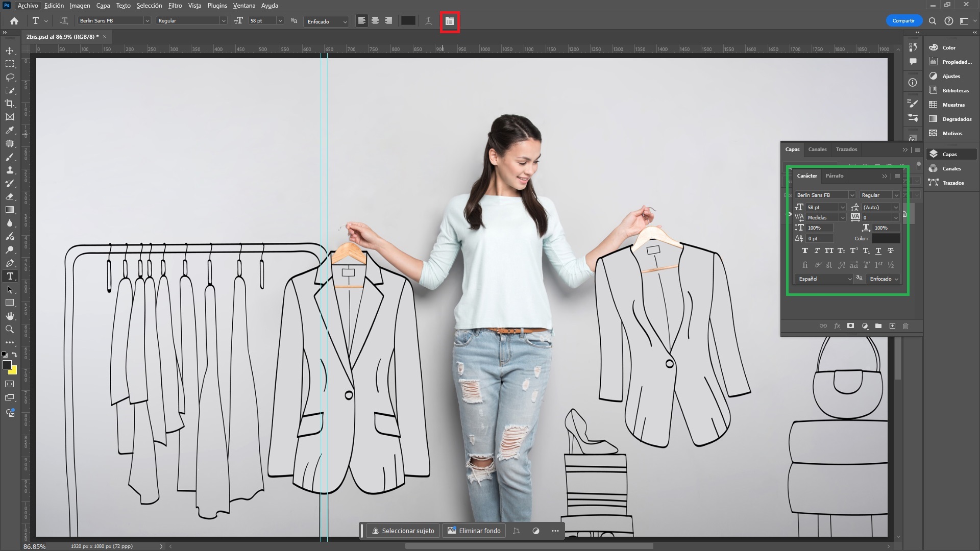
Task: Toggle Superscript in Carácter panel
Action: pos(854,251)
